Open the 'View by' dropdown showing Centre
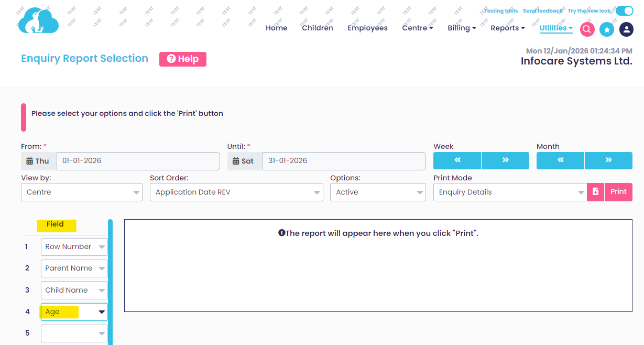Image resolution: width=644 pixels, height=345 pixels. point(81,192)
